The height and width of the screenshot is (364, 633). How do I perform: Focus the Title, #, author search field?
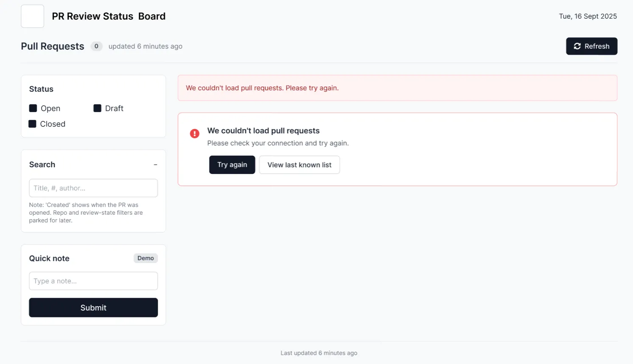coord(93,188)
